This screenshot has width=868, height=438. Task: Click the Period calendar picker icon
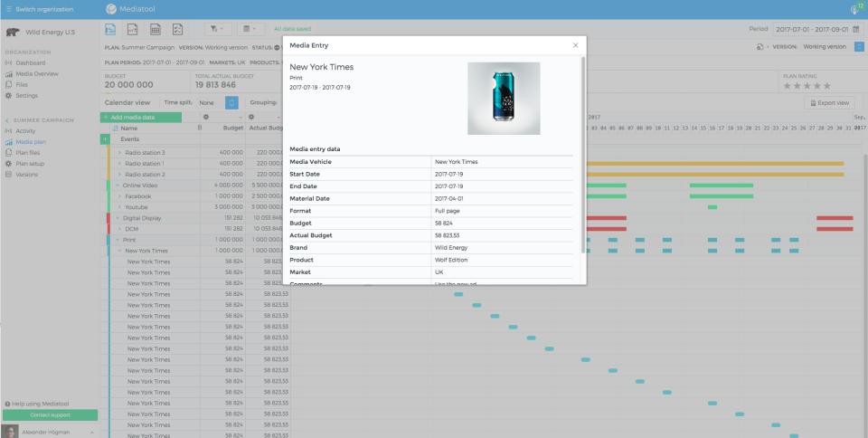point(855,29)
